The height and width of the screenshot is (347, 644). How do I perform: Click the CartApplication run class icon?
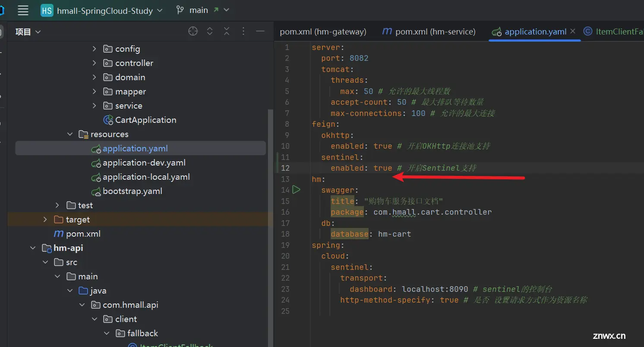point(108,120)
